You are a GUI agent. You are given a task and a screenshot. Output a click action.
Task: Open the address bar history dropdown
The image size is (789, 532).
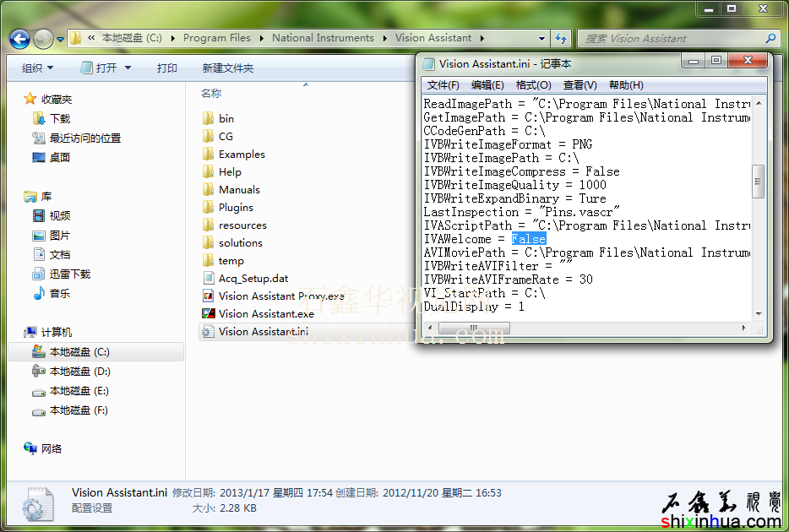541,39
